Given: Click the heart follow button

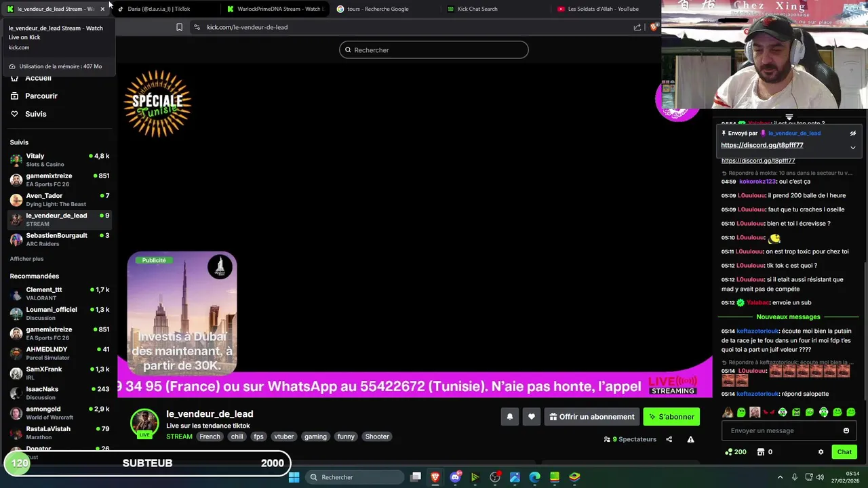Looking at the screenshot, I should (532, 417).
